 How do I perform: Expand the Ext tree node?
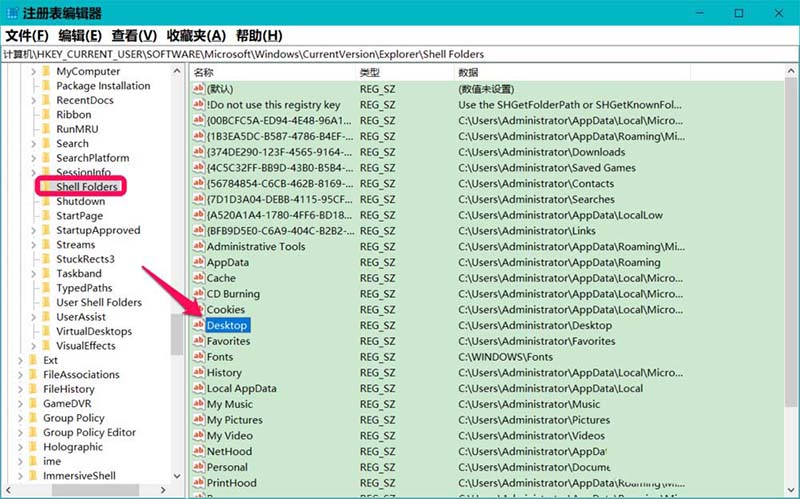[x=20, y=361]
